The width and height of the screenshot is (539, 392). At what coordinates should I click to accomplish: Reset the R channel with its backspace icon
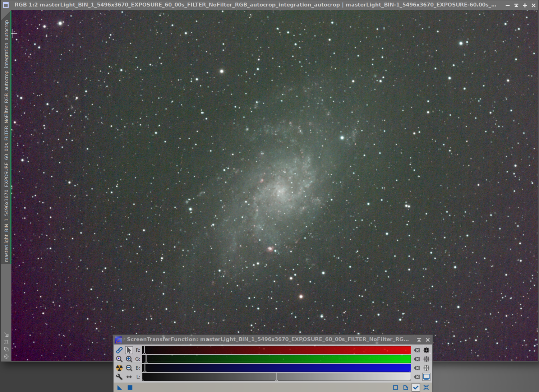tap(417, 350)
